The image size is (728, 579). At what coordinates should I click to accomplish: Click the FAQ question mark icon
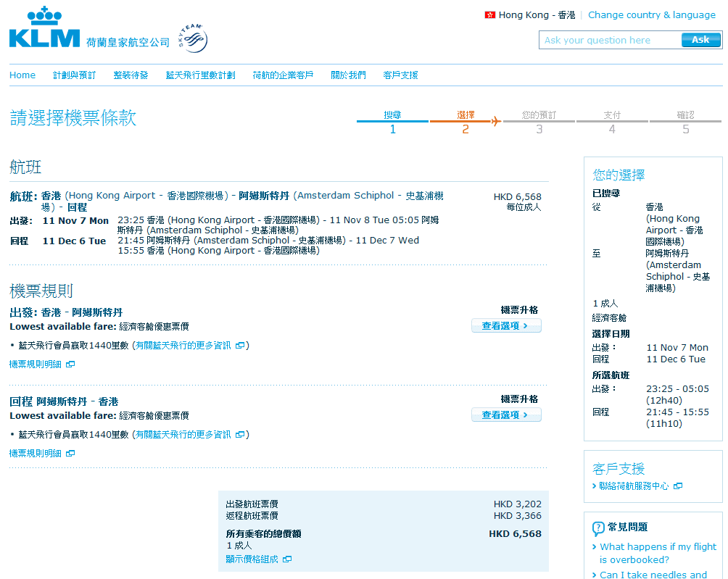point(598,528)
